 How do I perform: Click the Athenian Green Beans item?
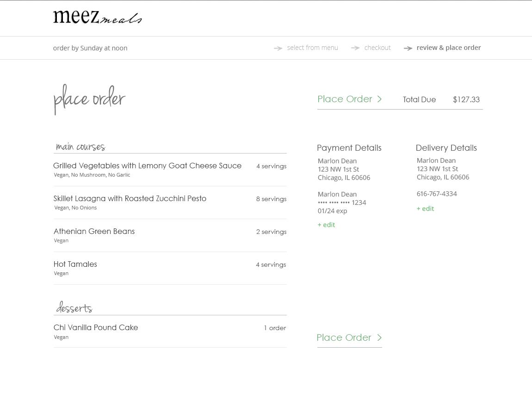pos(94,231)
